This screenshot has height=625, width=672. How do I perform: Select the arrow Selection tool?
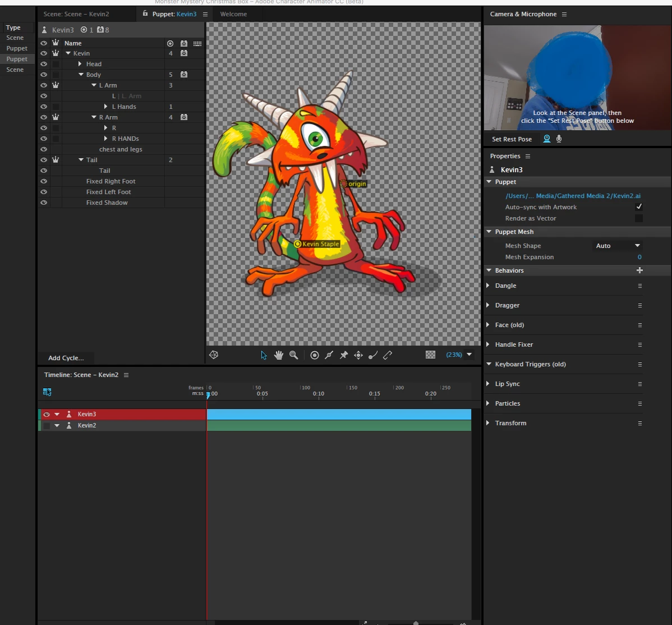pos(264,355)
